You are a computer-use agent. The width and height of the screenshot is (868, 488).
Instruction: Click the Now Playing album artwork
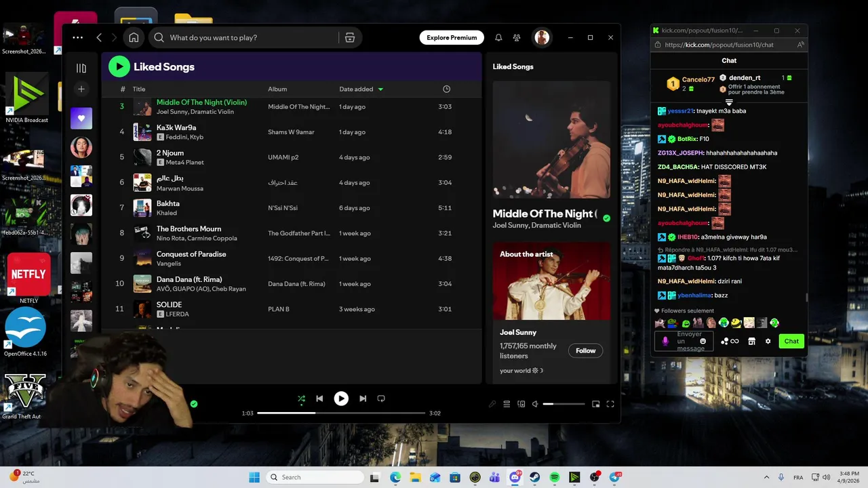click(551, 140)
